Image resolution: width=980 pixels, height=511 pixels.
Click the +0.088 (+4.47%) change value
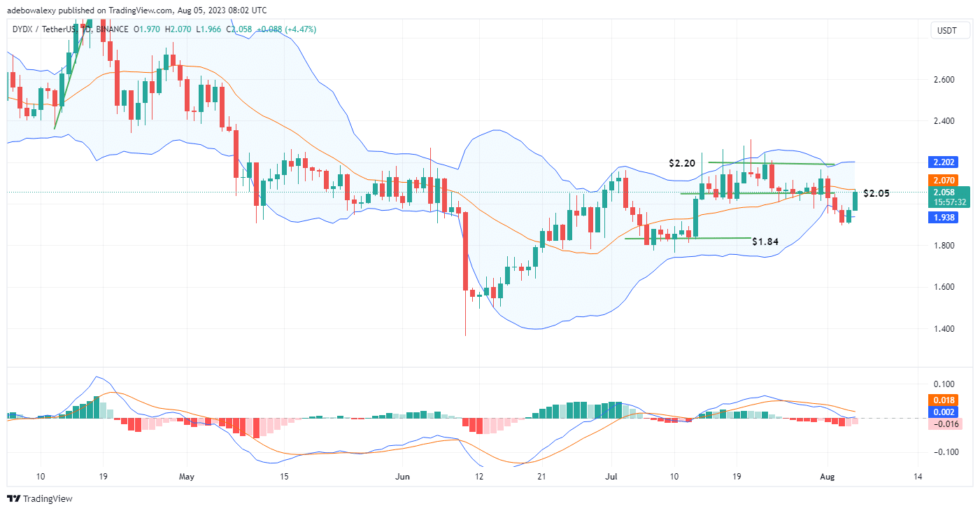pos(286,29)
